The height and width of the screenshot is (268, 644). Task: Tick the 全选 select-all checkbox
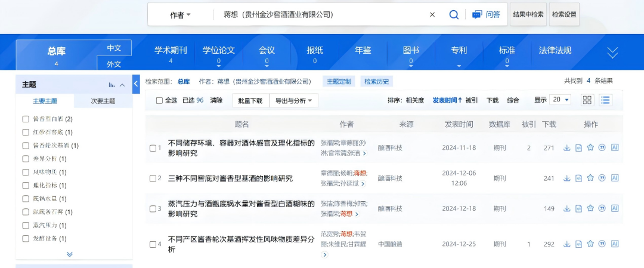coord(159,101)
